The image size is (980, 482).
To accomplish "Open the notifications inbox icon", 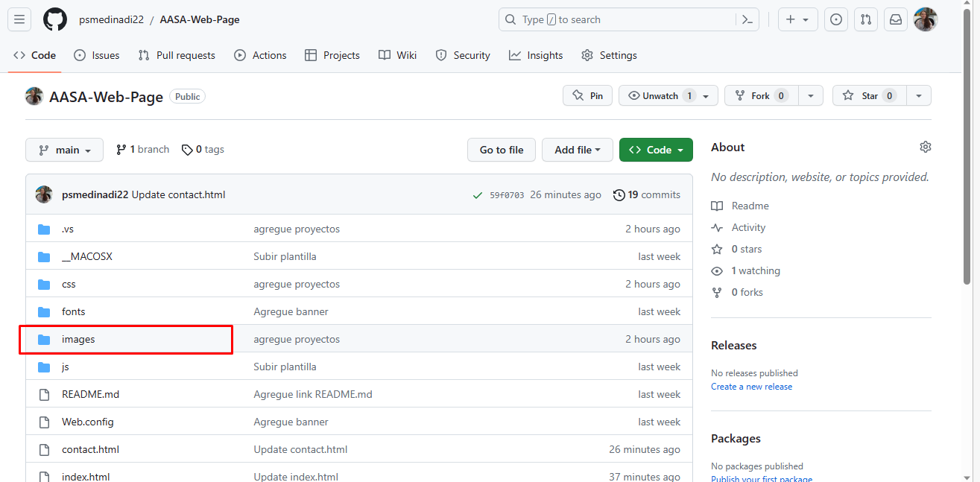I will pyautogui.click(x=895, y=19).
